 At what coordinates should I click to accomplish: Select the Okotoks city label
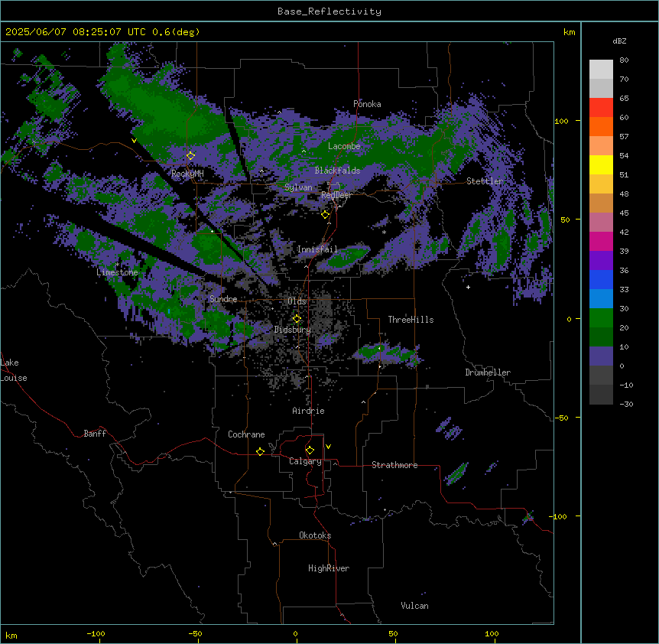(x=315, y=535)
